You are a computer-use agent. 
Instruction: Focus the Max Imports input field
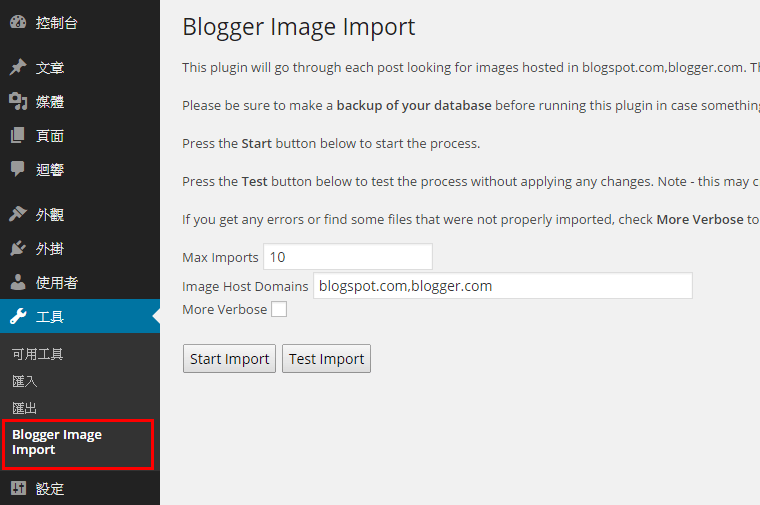click(348, 256)
